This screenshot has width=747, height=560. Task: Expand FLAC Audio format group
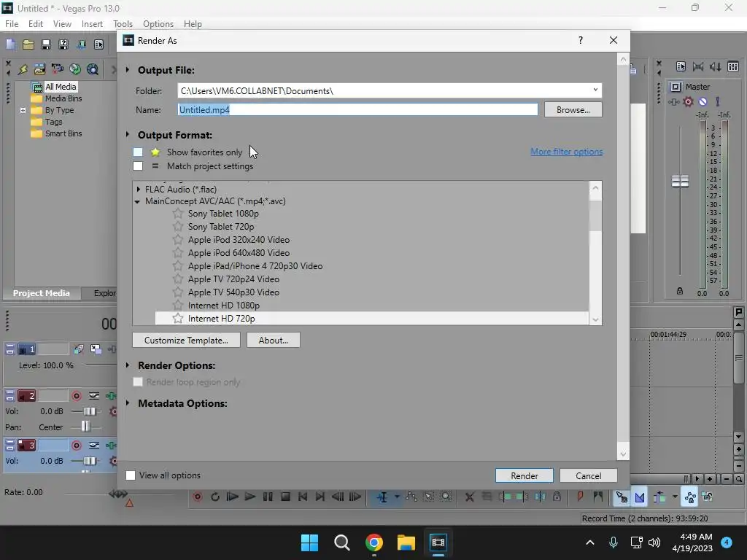138,189
